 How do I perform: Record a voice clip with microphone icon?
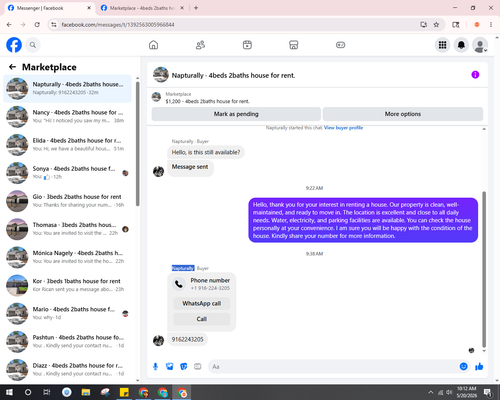pos(155,367)
